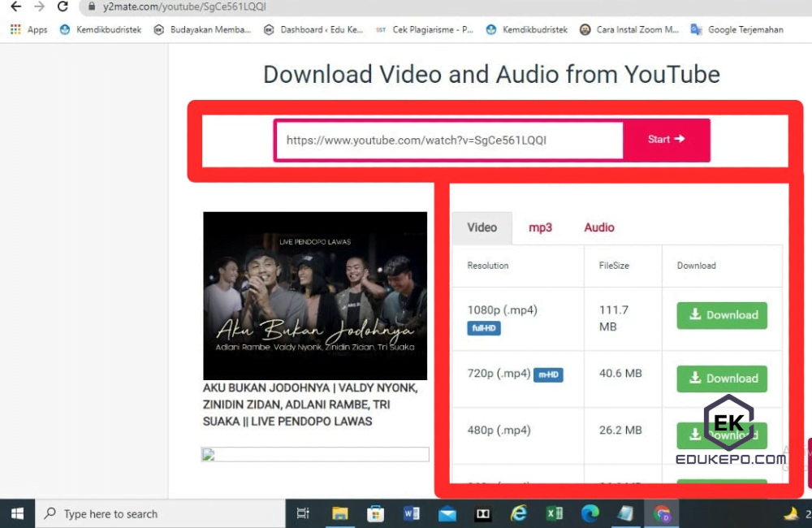Reload the y2mate page
Screen dimensions: 812x528
(63, 6)
